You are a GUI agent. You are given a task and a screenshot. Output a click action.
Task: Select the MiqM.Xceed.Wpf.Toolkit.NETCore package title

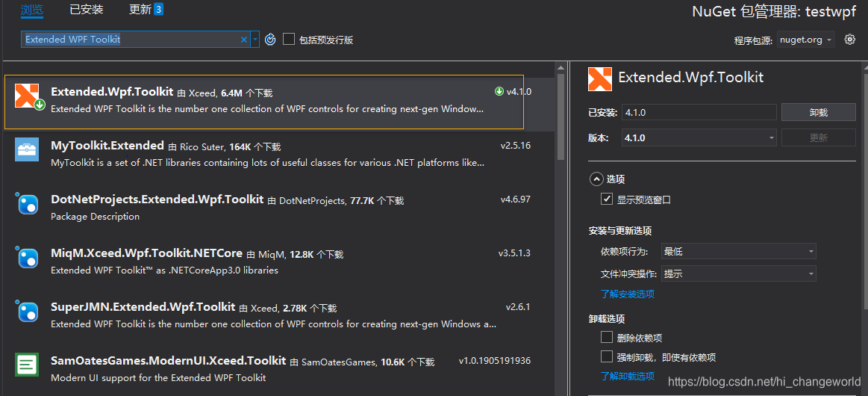coord(147,253)
